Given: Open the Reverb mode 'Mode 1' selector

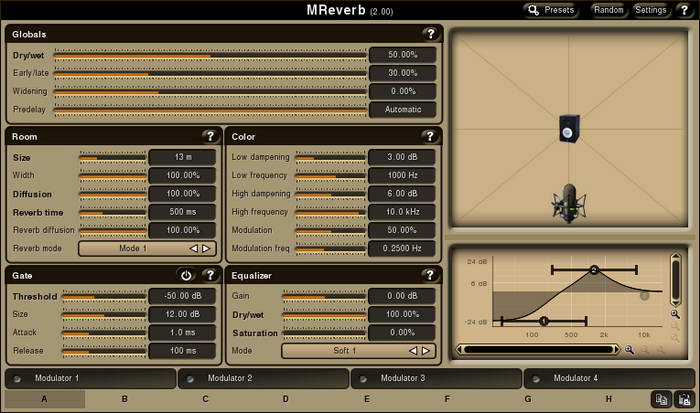Looking at the screenshot, I should tap(147, 248).
